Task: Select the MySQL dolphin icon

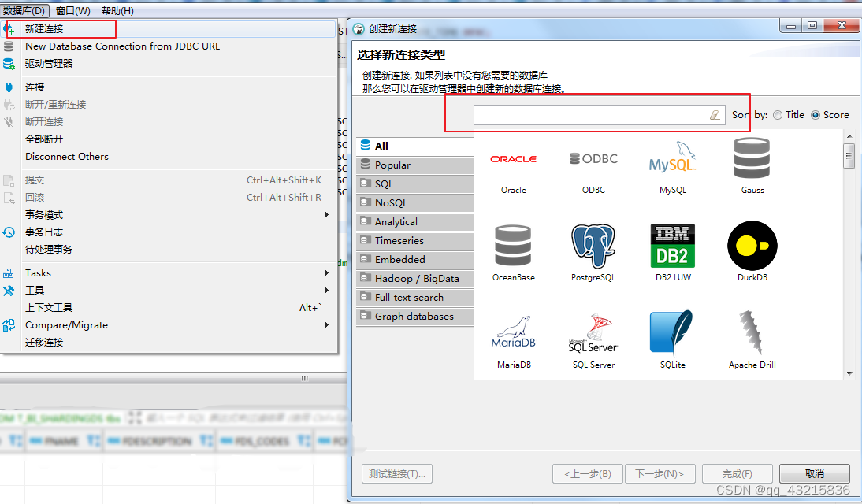Action: click(672, 157)
